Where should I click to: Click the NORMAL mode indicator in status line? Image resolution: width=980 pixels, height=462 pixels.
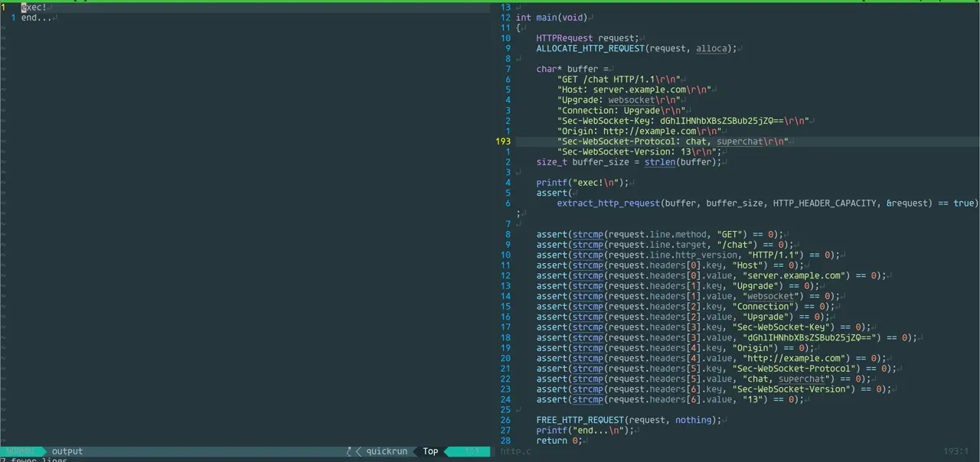pos(21,451)
